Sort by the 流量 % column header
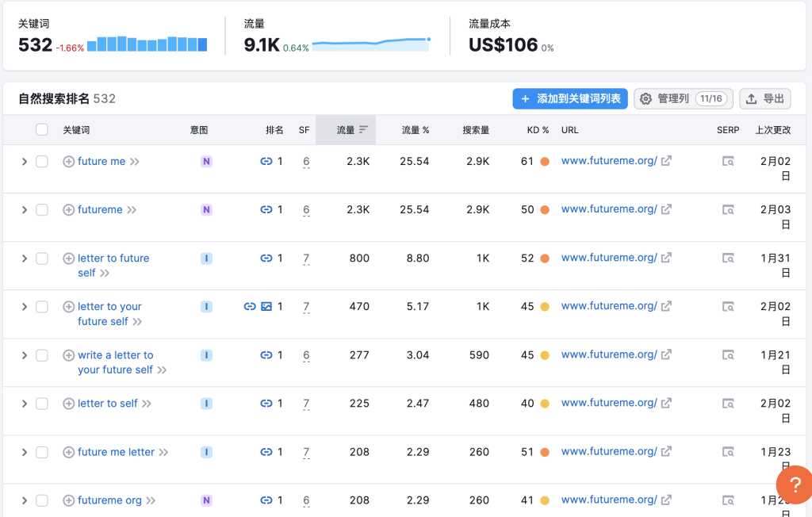The width and height of the screenshot is (812, 517). click(416, 130)
